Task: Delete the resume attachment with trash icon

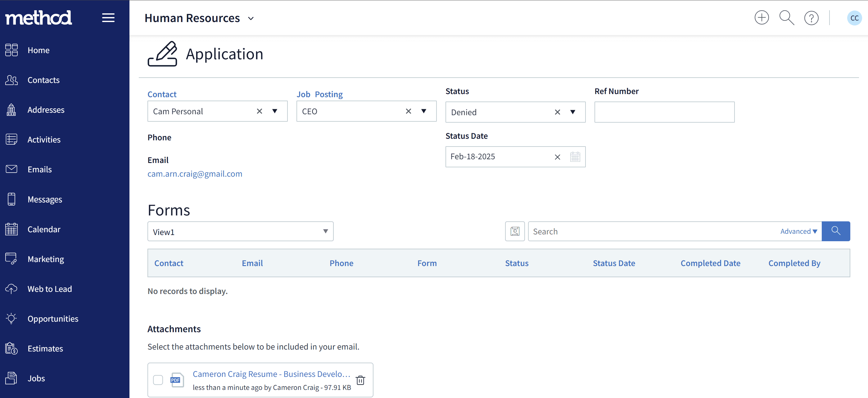Action: [360, 380]
